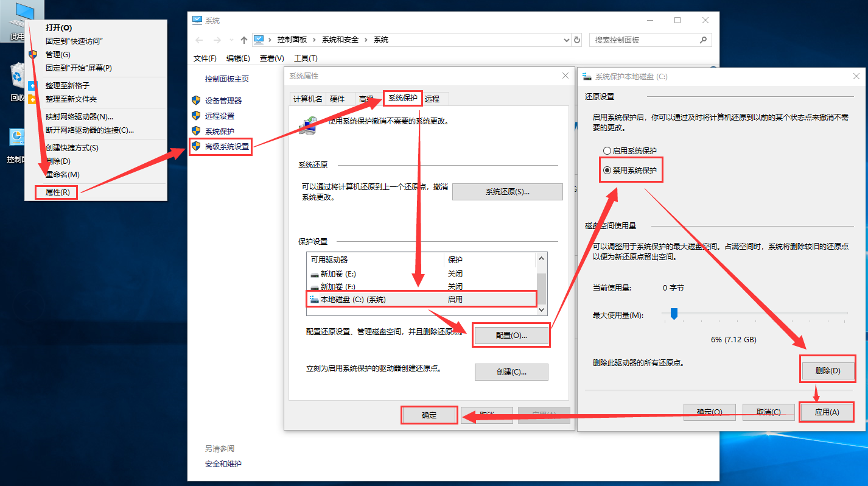The height and width of the screenshot is (486, 868).
Task: Select the 本地磁盘 (C:) drive row
Action: [420, 299]
